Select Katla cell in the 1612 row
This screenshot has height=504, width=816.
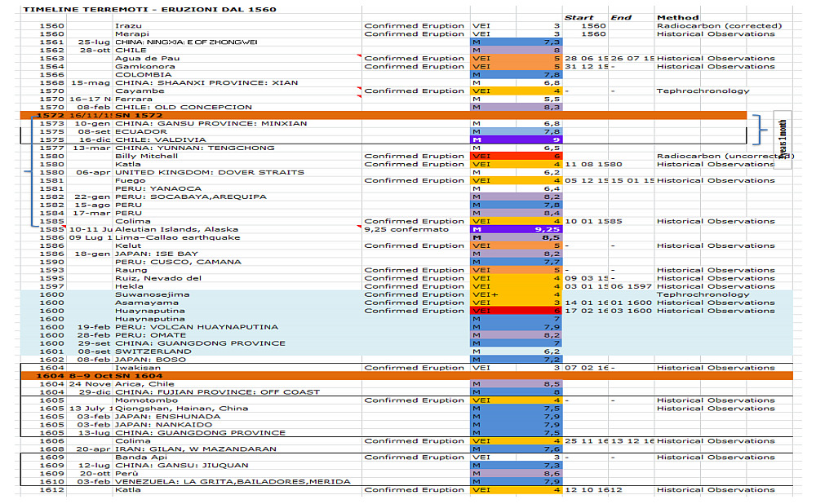(127, 490)
